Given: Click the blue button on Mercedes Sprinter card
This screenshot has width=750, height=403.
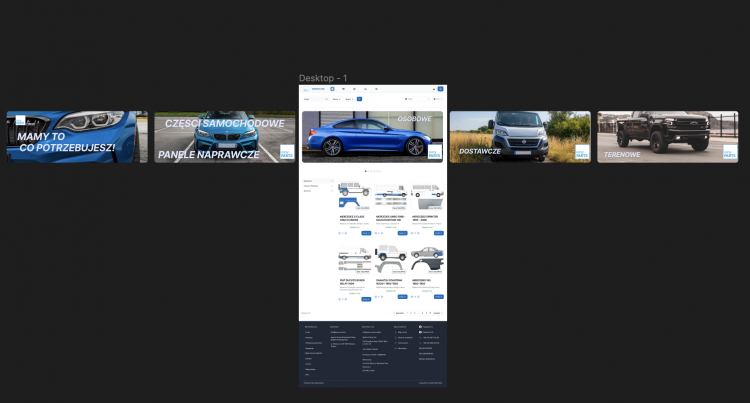Looking at the screenshot, I should pos(439,233).
